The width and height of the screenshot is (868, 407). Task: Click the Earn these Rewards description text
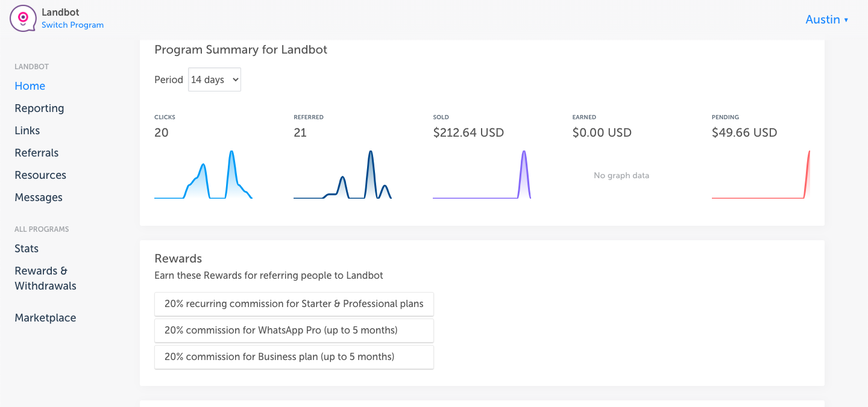click(x=269, y=276)
